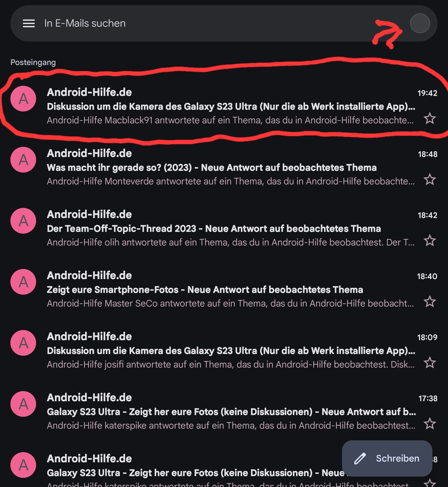Toggle star on 18:40 Smartphone-Fotos email
This screenshot has height=487, width=448.
pos(430,302)
